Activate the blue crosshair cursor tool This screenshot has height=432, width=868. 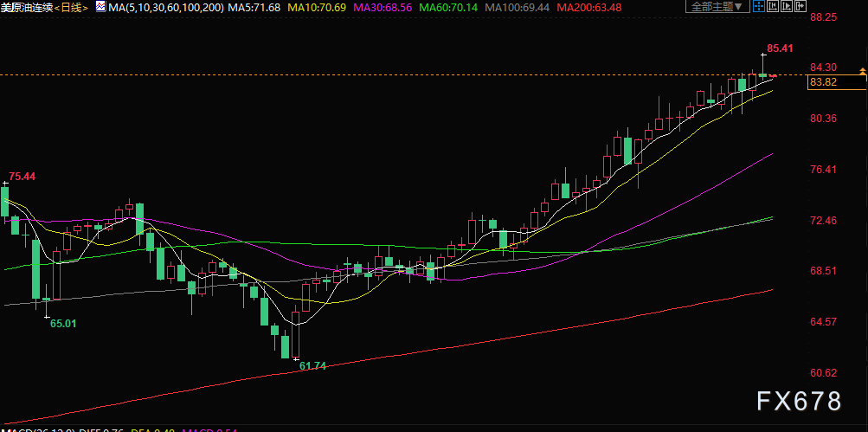point(759,6)
